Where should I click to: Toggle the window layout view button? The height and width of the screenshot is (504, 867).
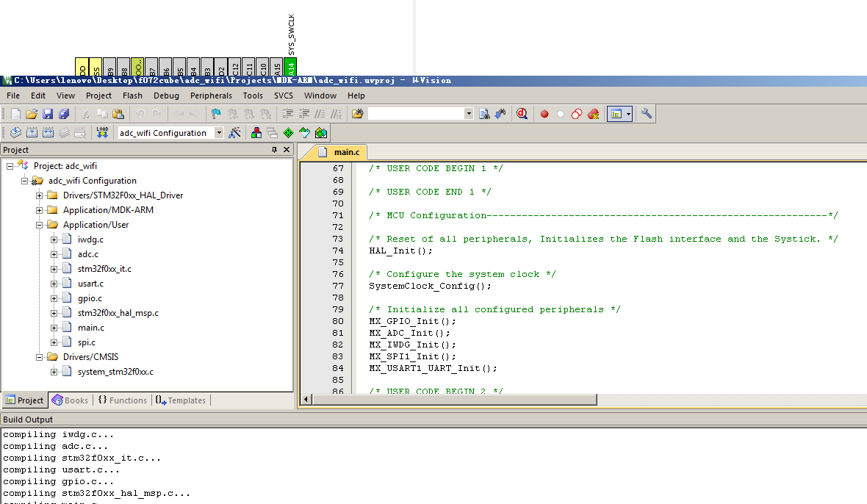tap(616, 114)
